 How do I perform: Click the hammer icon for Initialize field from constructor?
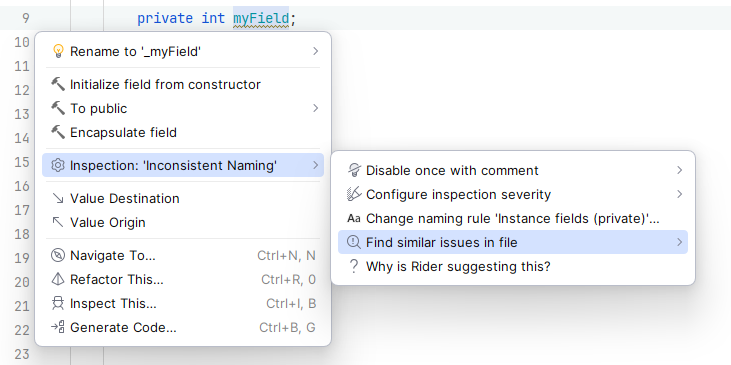[58, 84]
